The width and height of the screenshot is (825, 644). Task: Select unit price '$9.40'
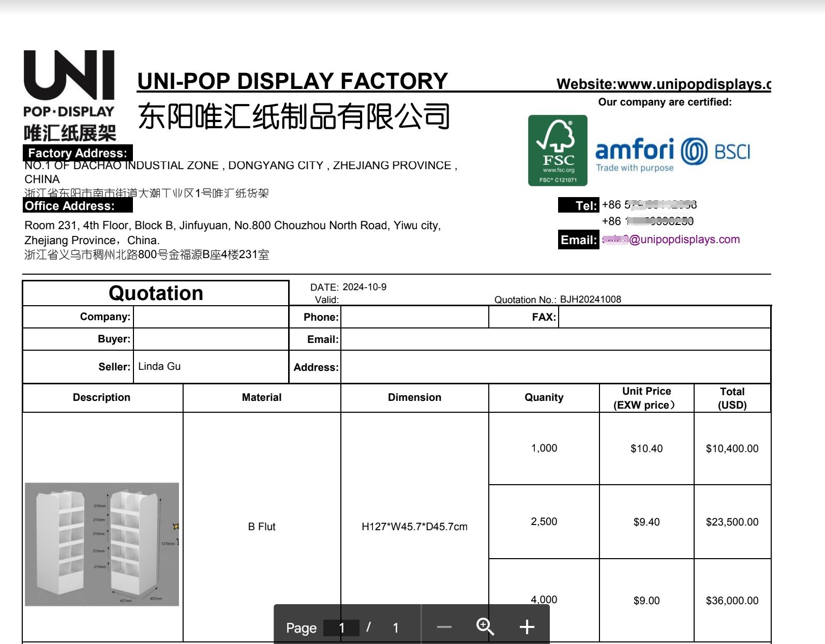click(x=647, y=522)
